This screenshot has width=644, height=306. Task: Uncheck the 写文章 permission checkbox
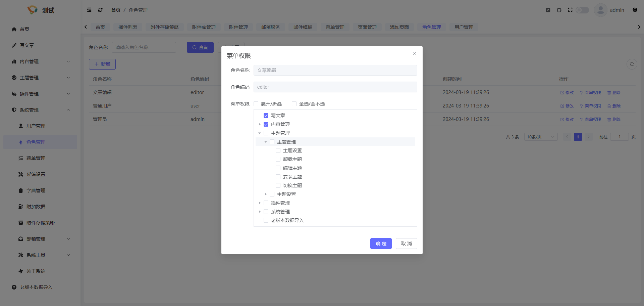click(266, 116)
